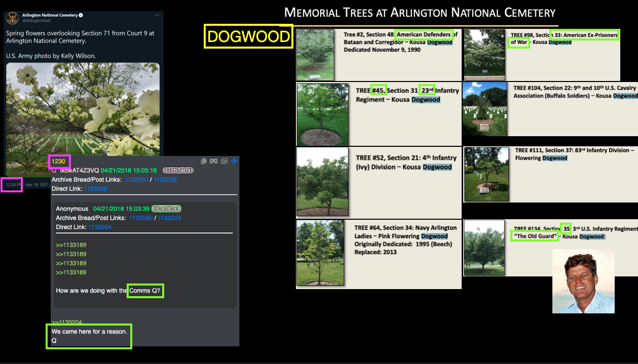
Task: Open the Tree #98 Section 33 photo thumbnail
Action: (x=483, y=55)
